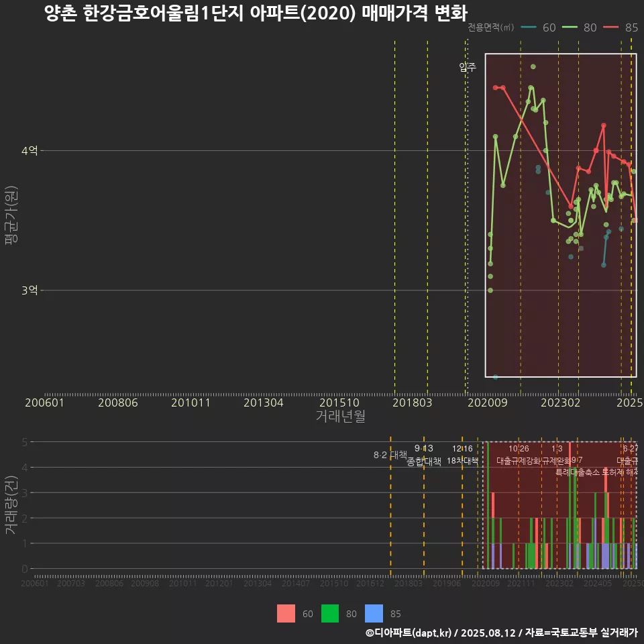
Task: Click the '3억' y-axis label
Action: pyautogui.click(x=30, y=290)
